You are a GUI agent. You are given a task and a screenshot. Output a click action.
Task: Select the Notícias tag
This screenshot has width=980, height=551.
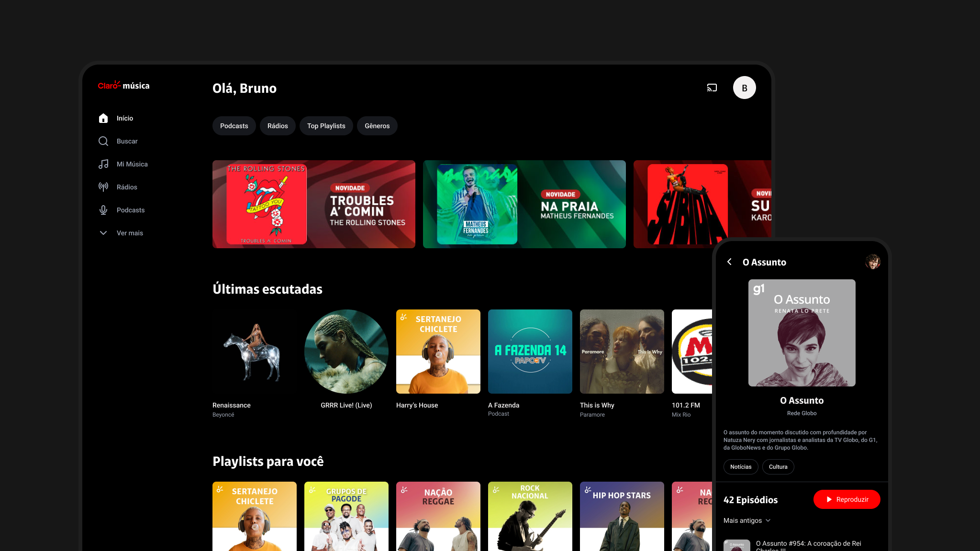[x=741, y=467]
